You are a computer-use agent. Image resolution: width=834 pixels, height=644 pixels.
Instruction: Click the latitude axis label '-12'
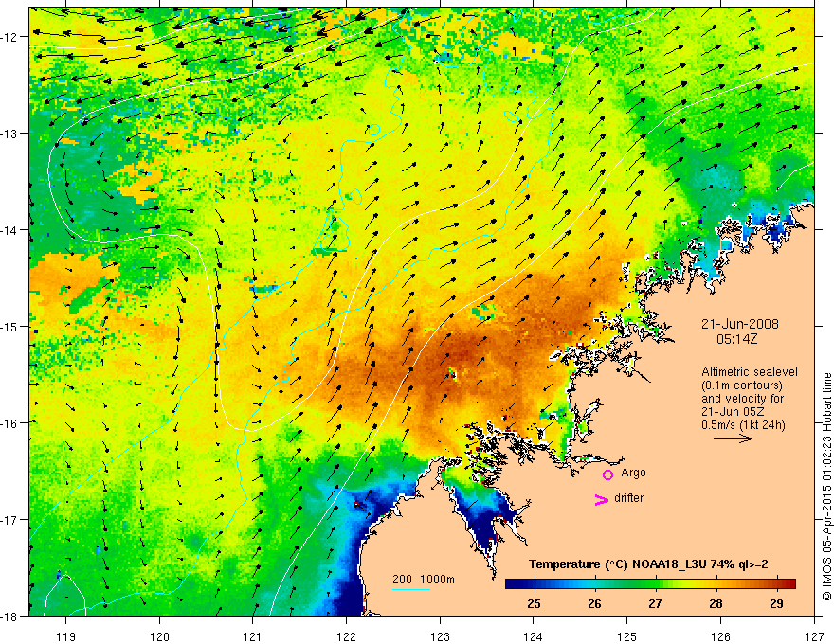(x=10, y=37)
